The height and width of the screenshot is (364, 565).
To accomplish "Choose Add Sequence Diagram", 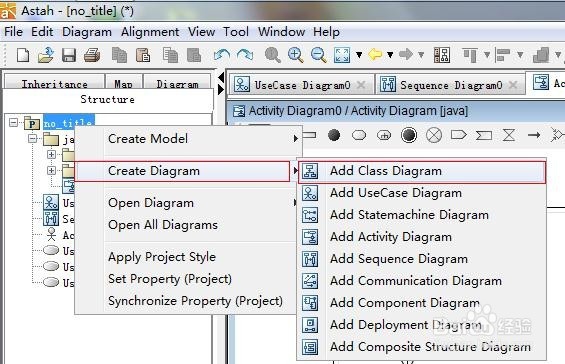I will [422, 259].
